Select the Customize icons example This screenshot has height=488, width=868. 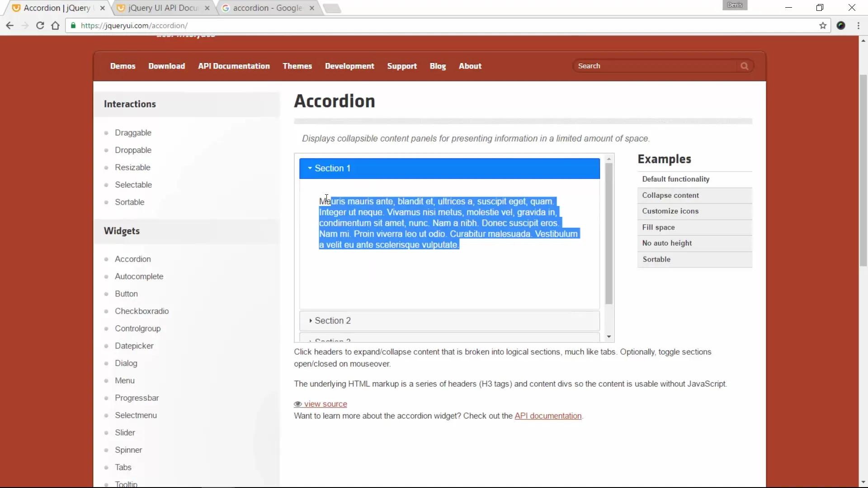(x=670, y=211)
